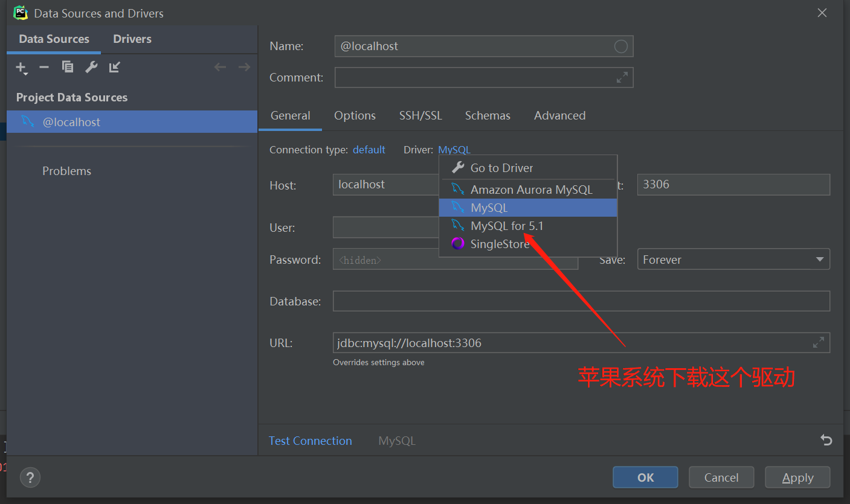Click the default connection type link
This screenshot has width=850, height=504.
click(369, 150)
